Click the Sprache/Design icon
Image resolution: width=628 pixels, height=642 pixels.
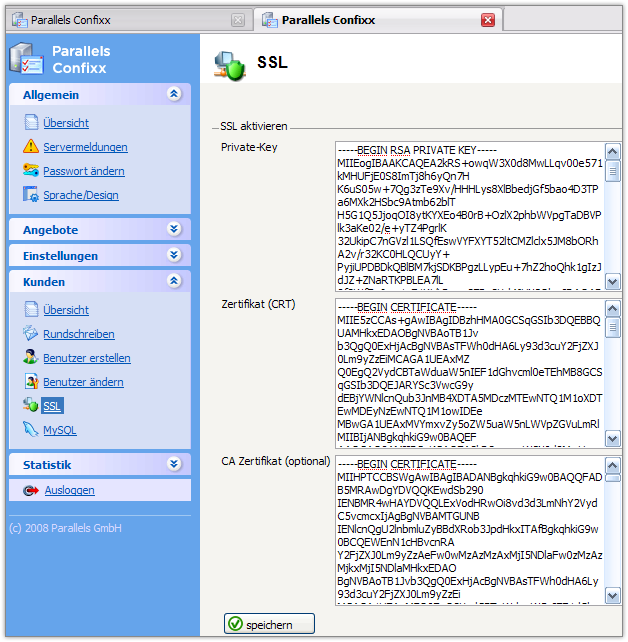click(31, 195)
